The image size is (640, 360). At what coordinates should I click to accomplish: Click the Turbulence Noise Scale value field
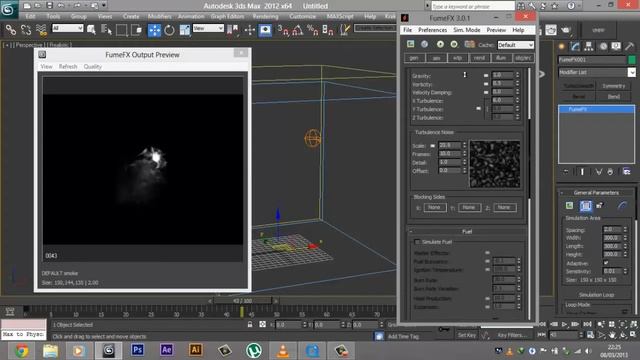tap(449, 145)
